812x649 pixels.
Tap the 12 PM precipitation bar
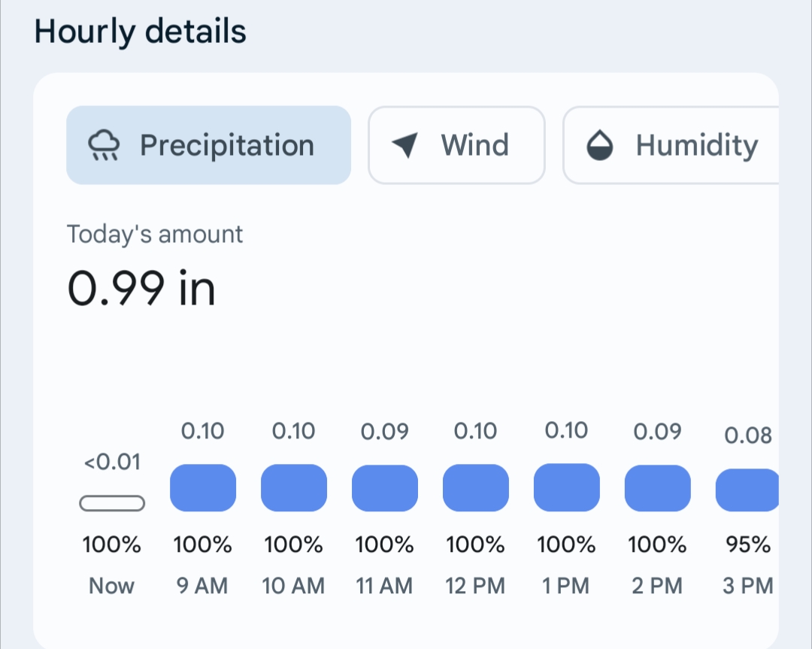coord(476,488)
